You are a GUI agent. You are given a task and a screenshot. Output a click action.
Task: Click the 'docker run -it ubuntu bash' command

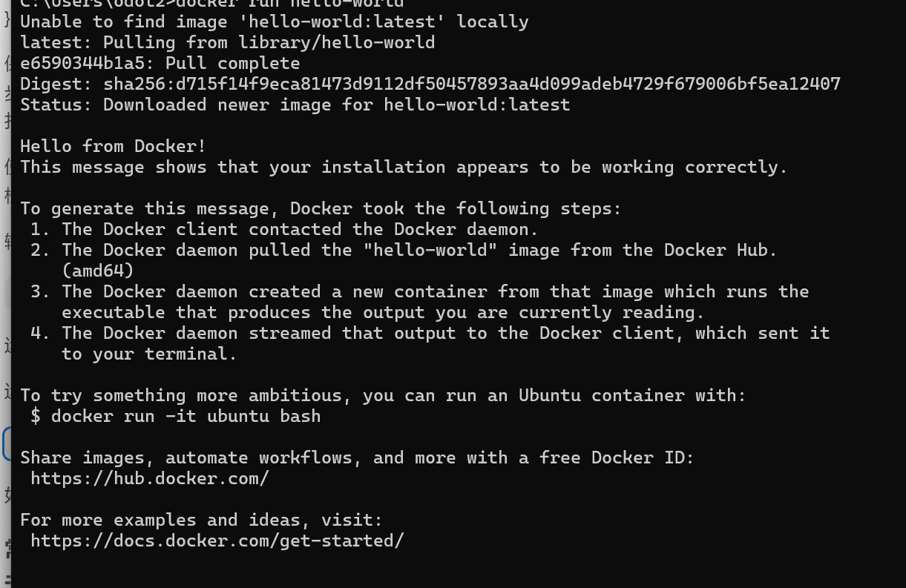pos(186,416)
